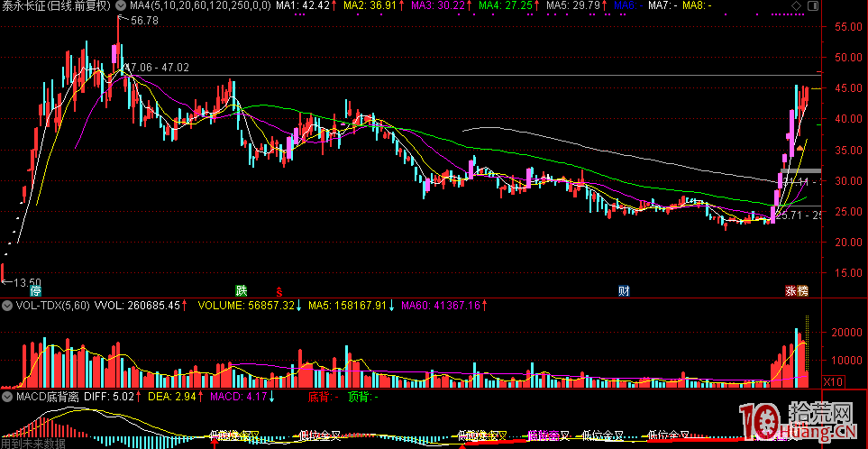
Task: Click the red up arrow on MACD panel
Action: [215, 444]
